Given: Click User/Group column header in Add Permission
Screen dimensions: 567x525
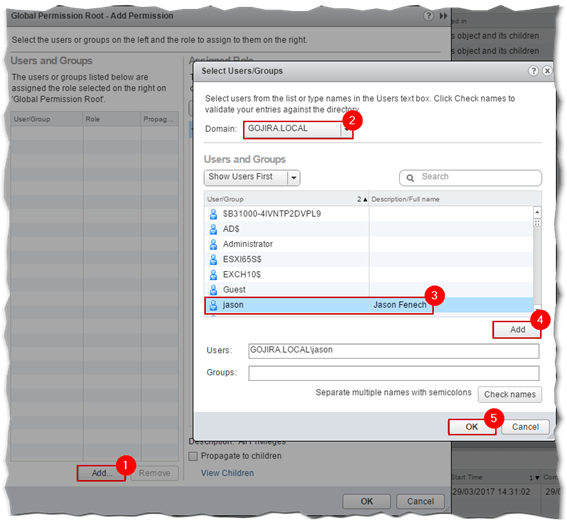Looking at the screenshot, I should click(47, 119).
